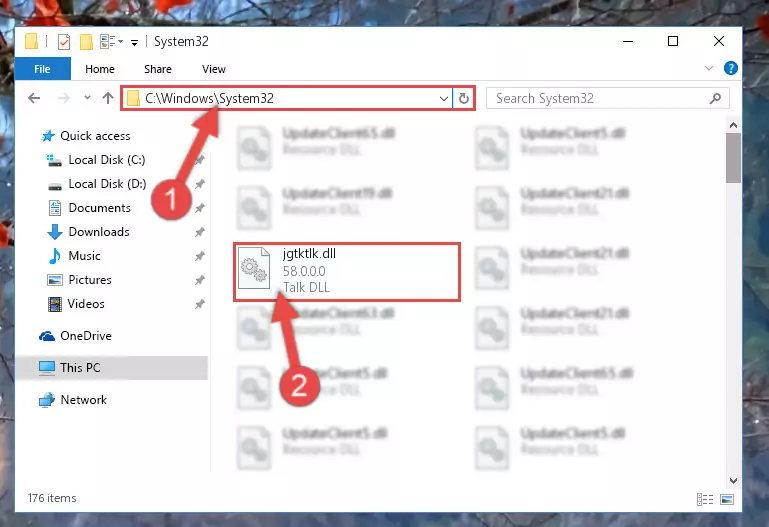Unpin Music using its pin icon
This screenshot has width=769, height=527.
[199, 256]
